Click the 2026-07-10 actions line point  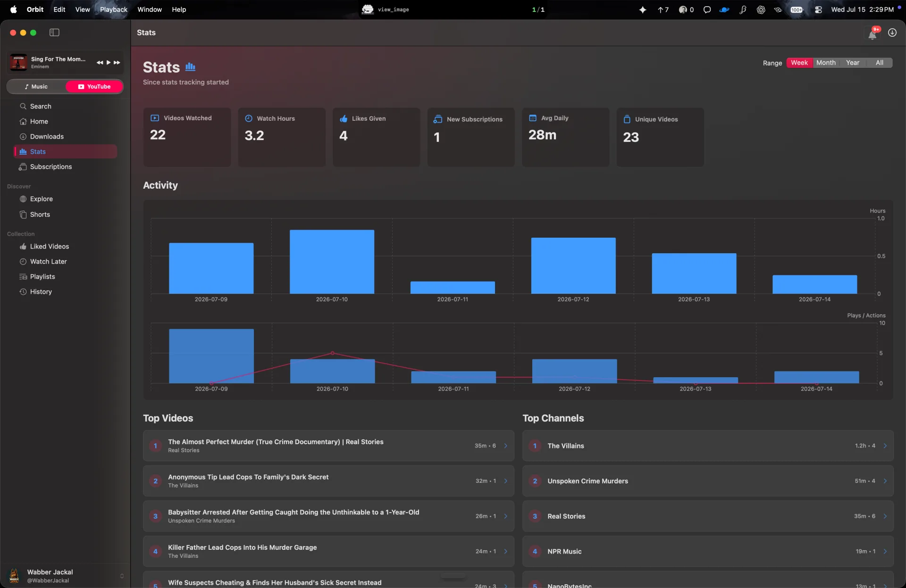333,353
